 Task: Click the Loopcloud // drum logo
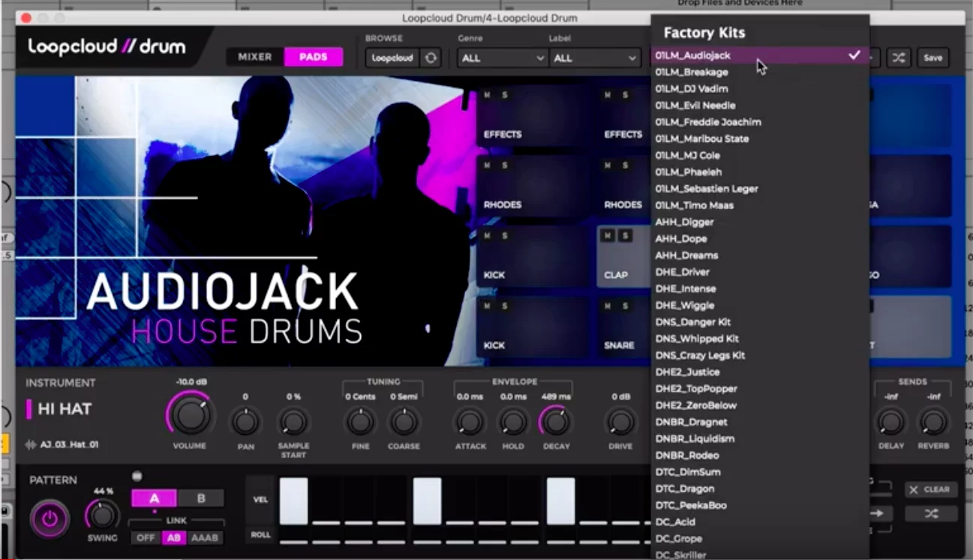point(107,47)
